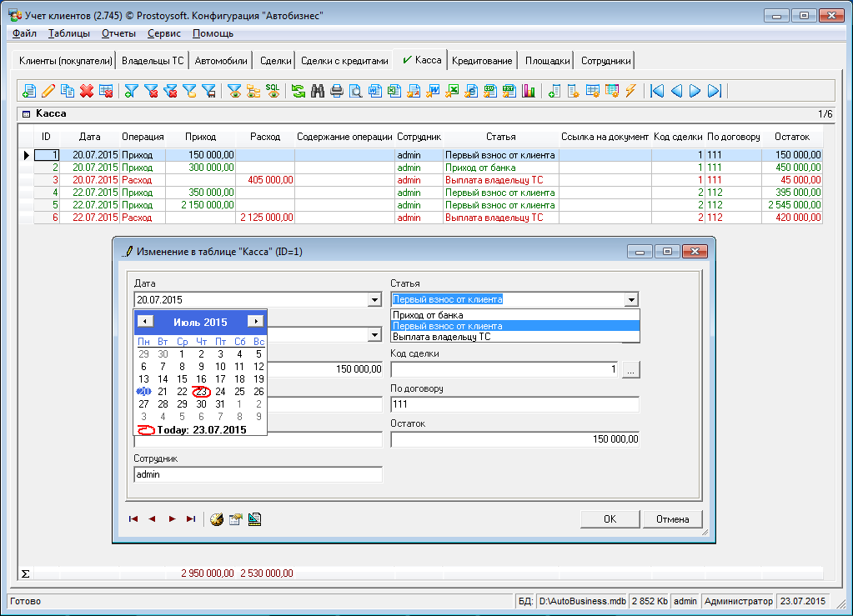Click the pencil edit record icon
This screenshot has height=616, width=853.
tap(48, 91)
